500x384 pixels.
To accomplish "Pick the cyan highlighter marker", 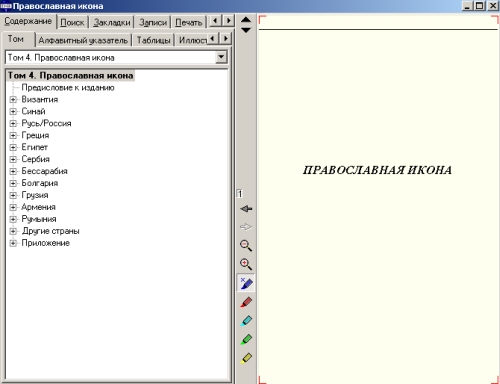I will [246, 321].
